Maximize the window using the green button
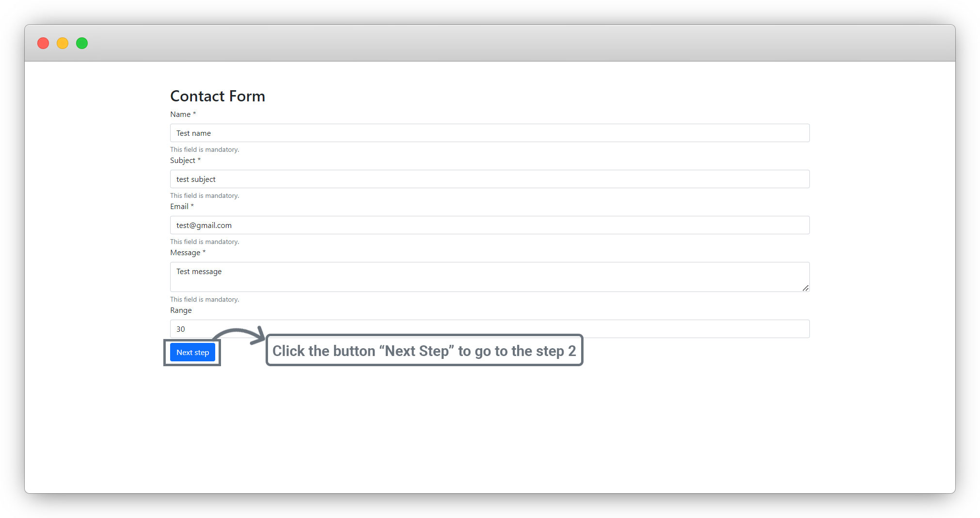The image size is (980, 518). 82,43
